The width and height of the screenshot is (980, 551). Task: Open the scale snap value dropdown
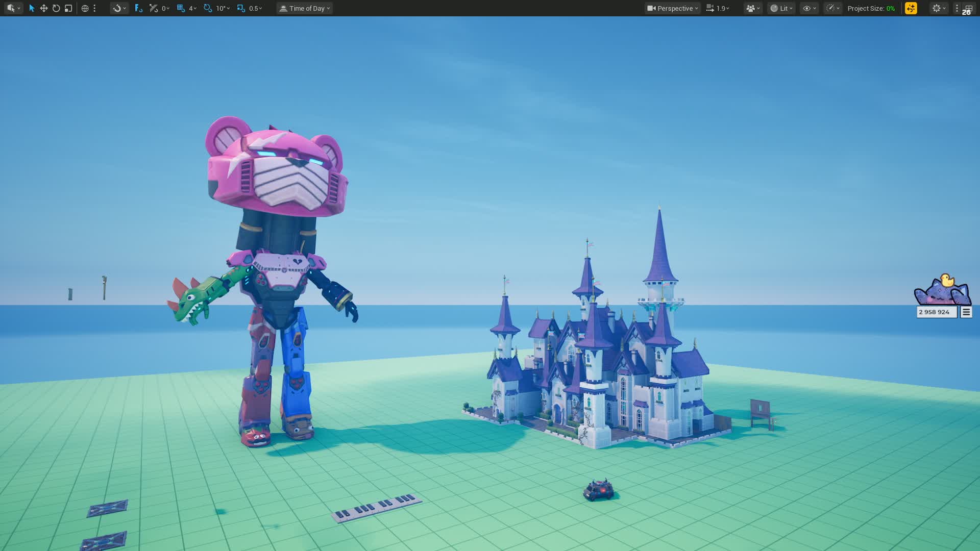click(x=256, y=8)
